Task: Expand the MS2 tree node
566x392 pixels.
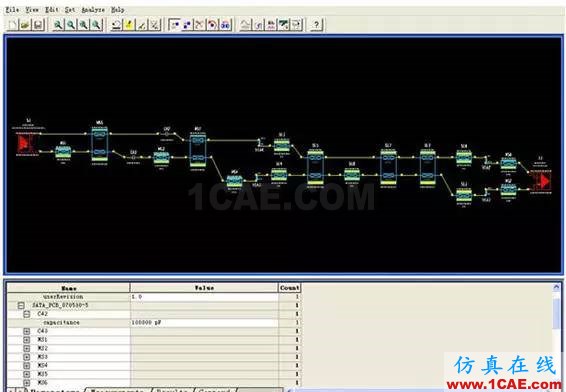Action: pyautogui.click(x=27, y=348)
